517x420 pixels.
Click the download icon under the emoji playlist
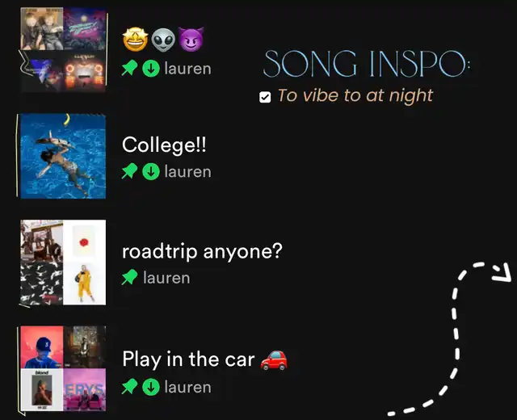coord(151,69)
